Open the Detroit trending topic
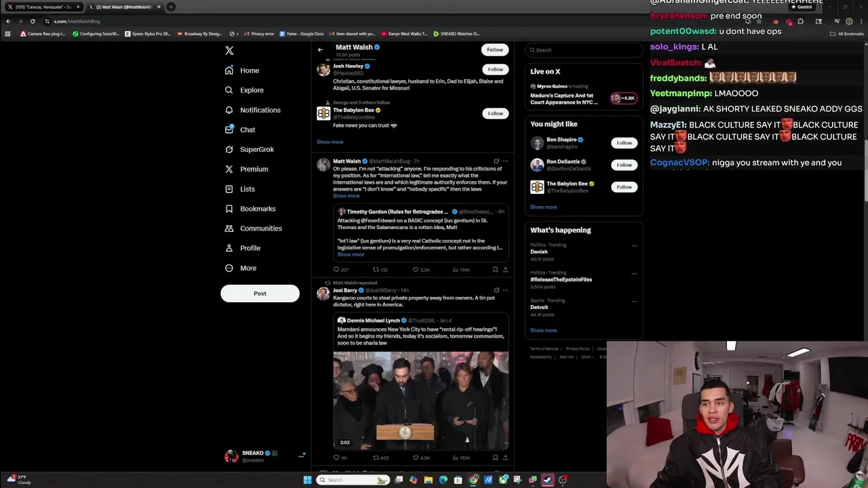 pos(539,307)
